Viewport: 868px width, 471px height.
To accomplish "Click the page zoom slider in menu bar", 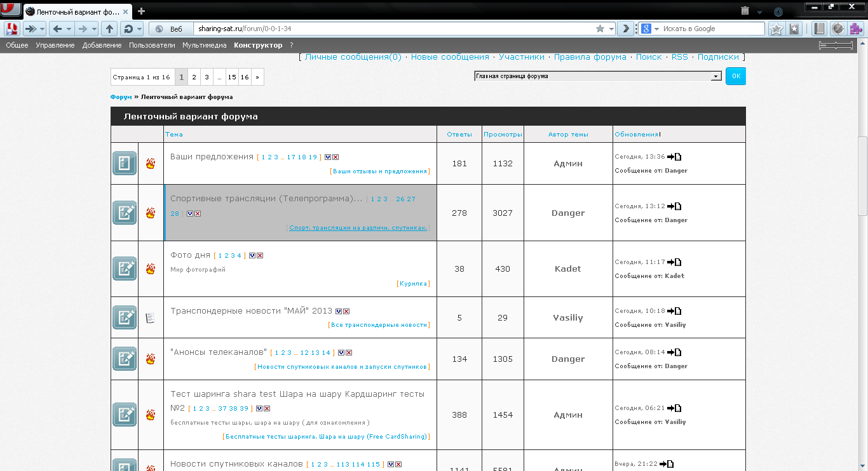I will (x=836, y=45).
